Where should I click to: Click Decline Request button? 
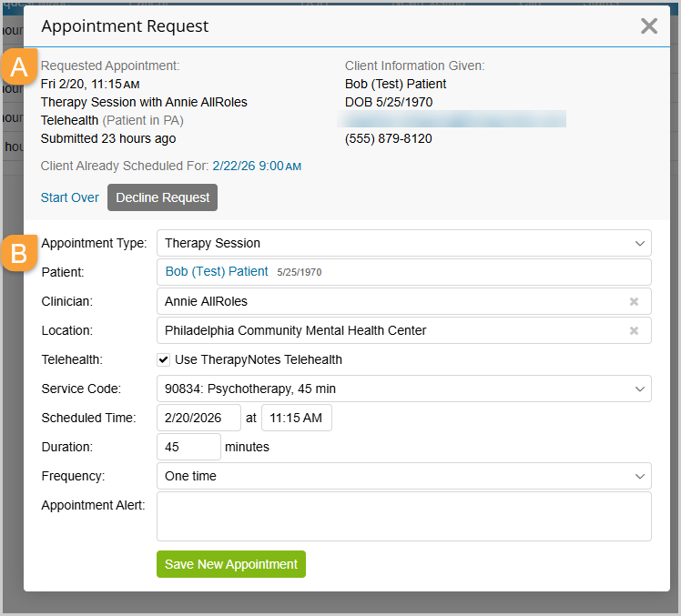coord(162,197)
